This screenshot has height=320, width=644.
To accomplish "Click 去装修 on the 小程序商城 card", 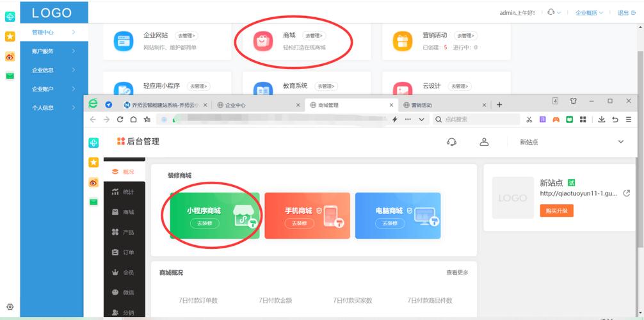I will (205, 223).
